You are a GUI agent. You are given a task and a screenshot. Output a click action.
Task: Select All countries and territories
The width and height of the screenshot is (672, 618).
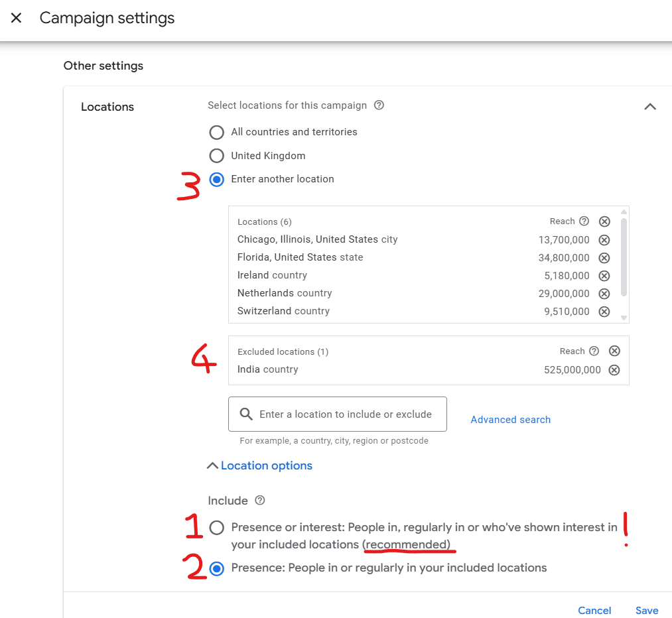216,133
